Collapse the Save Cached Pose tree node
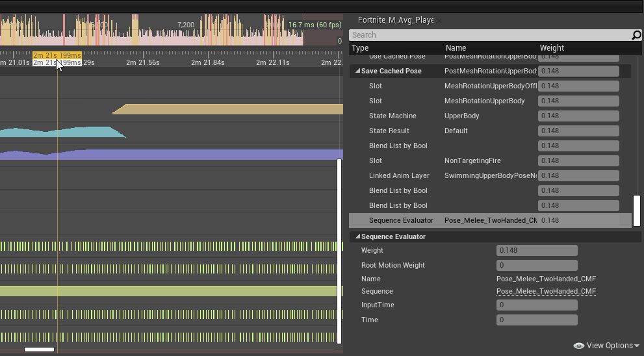Viewport: 644px width, 356px height. point(357,71)
